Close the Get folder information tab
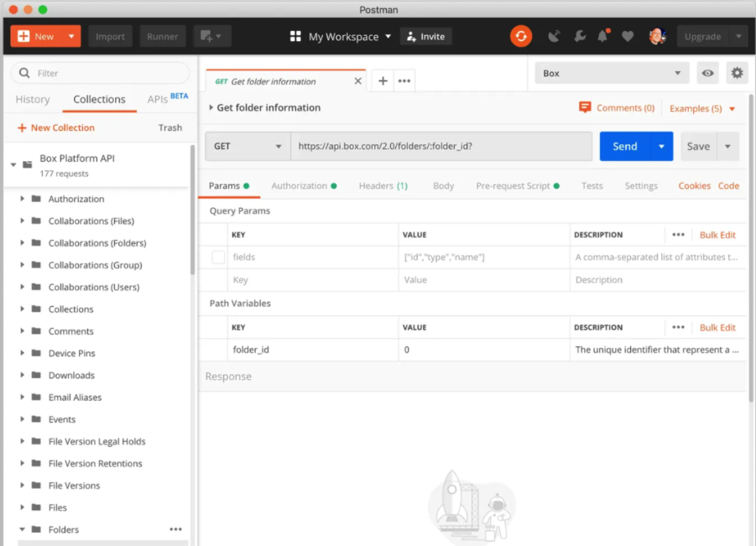The width and height of the screenshot is (756, 546). (357, 81)
